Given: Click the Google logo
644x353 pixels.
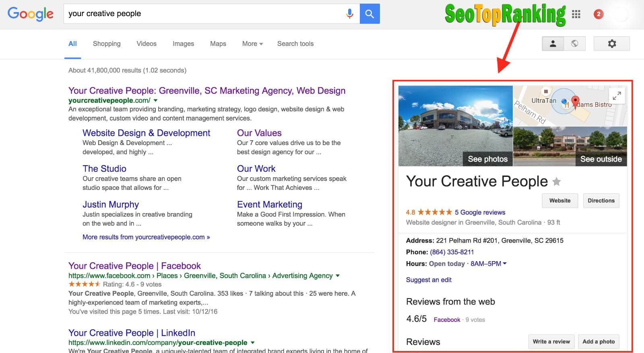Looking at the screenshot, I should coord(31,14).
